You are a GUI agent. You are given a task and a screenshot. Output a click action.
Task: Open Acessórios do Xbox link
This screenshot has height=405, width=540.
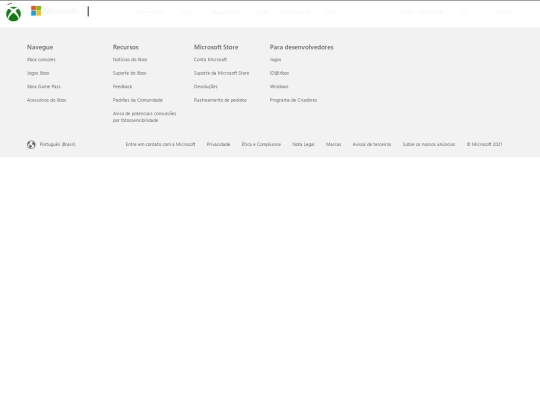click(x=46, y=100)
